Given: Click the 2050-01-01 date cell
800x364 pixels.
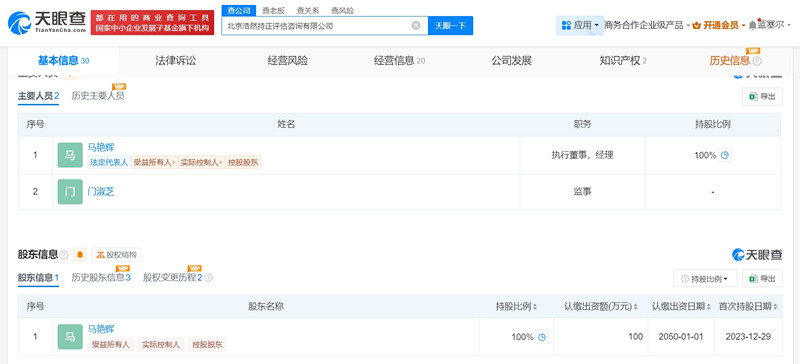Looking at the screenshot, I should click(681, 337).
